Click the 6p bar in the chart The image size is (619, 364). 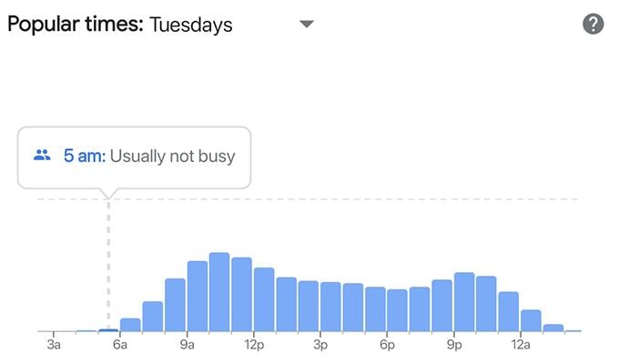397,310
